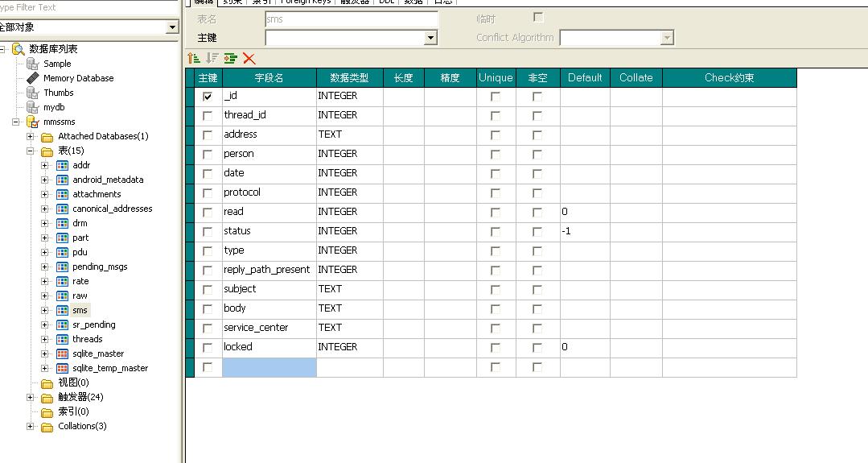868x463 pixels.
Task: Check Unique for date field
Action: coord(496,174)
